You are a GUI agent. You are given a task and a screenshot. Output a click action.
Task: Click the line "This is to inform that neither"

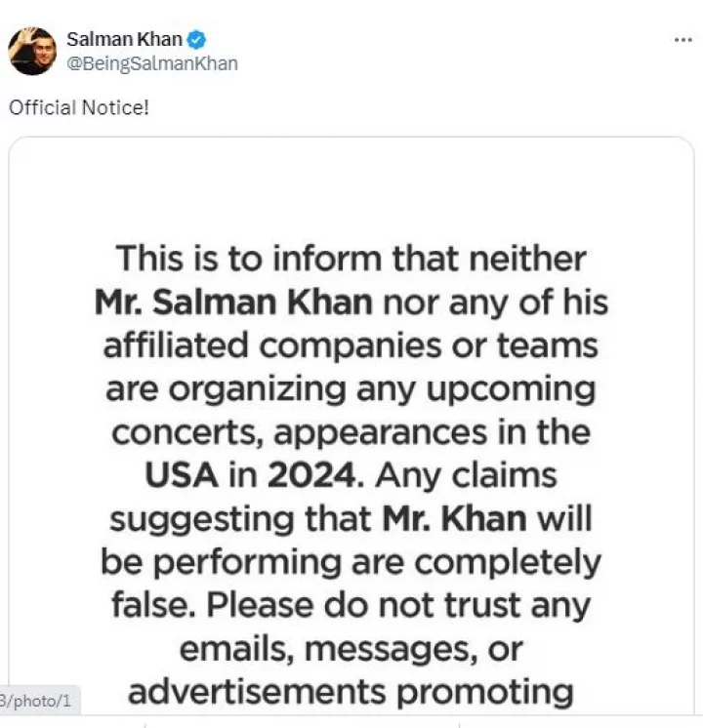[x=351, y=259]
